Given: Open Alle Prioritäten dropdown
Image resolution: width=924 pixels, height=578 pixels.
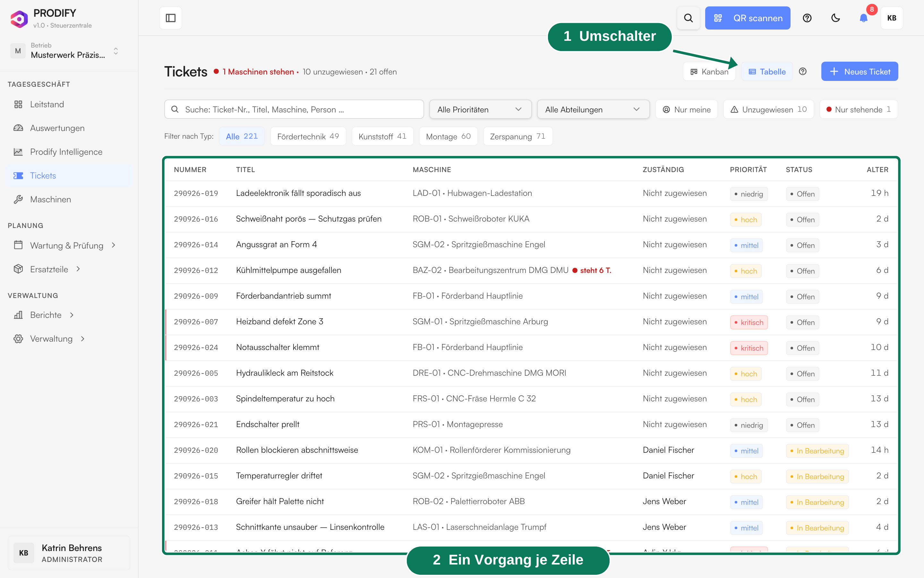Looking at the screenshot, I should click(480, 109).
